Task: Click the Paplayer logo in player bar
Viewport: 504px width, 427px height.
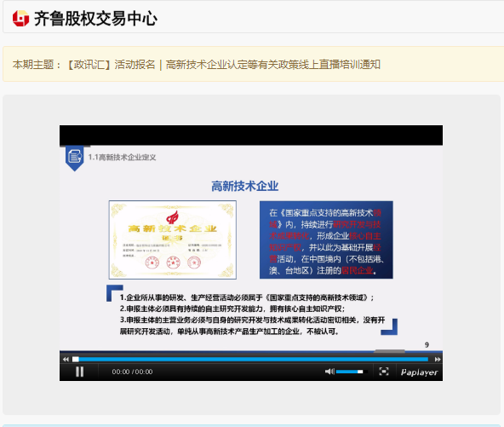Action: coord(419,372)
